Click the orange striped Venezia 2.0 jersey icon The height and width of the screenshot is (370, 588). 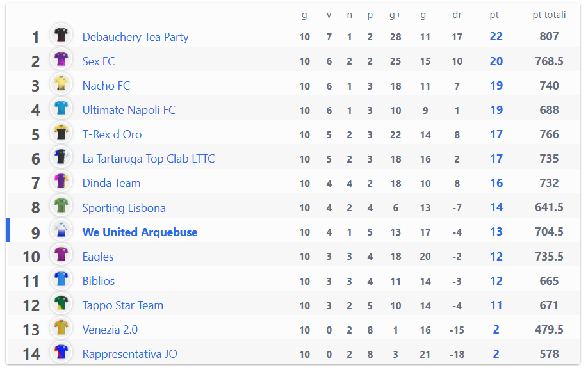[x=61, y=328]
